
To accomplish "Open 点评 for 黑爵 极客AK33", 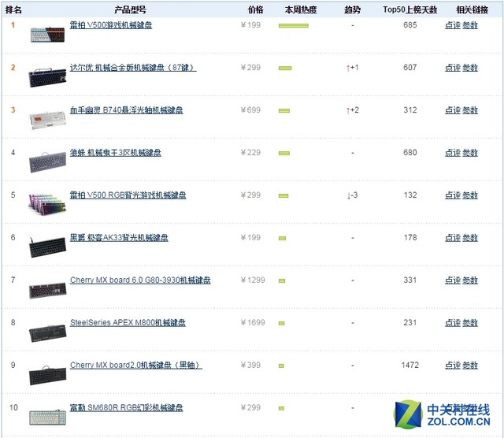I will (x=453, y=237).
